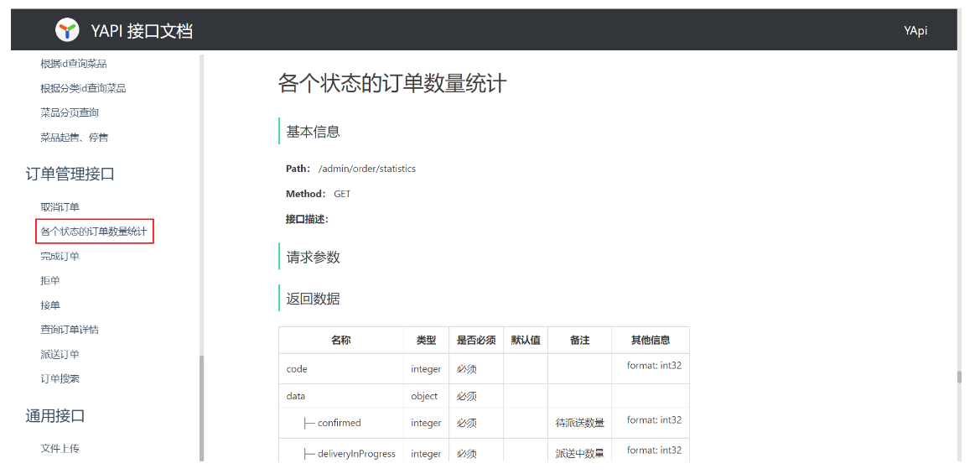Open 取消订单 in sidebar
This screenshot has width=980, height=474.
point(60,207)
